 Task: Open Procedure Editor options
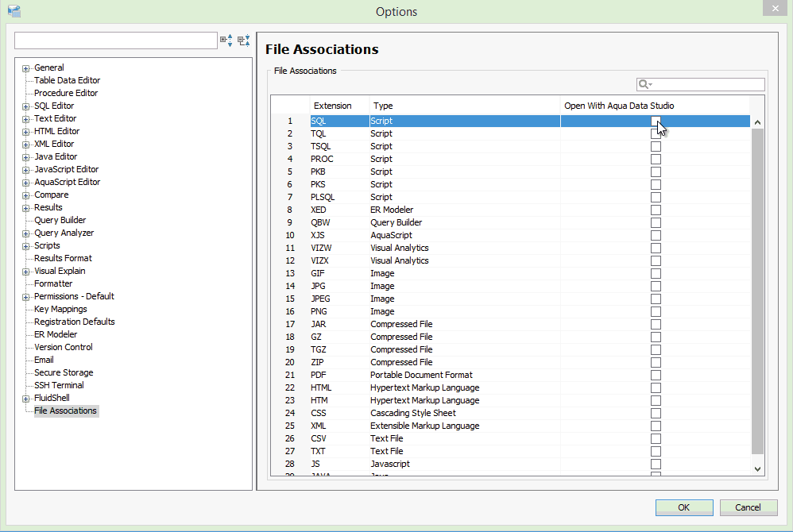point(66,93)
